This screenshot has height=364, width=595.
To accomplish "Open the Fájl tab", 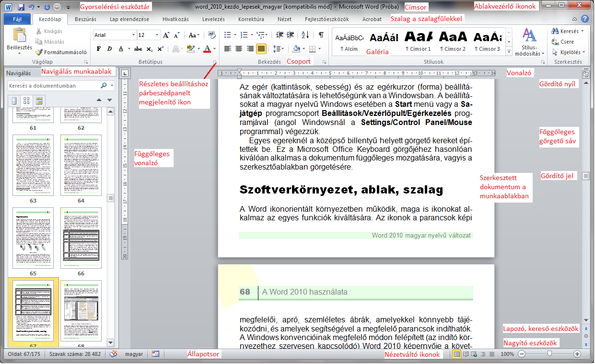I will click(x=16, y=20).
